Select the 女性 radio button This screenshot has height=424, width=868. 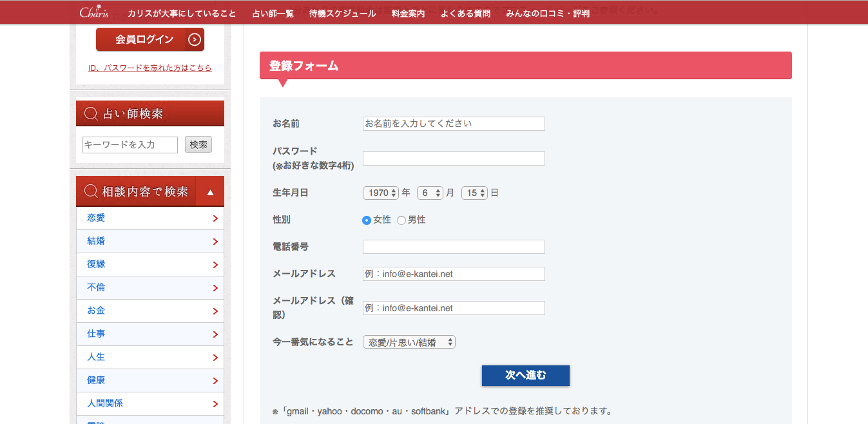tap(367, 220)
